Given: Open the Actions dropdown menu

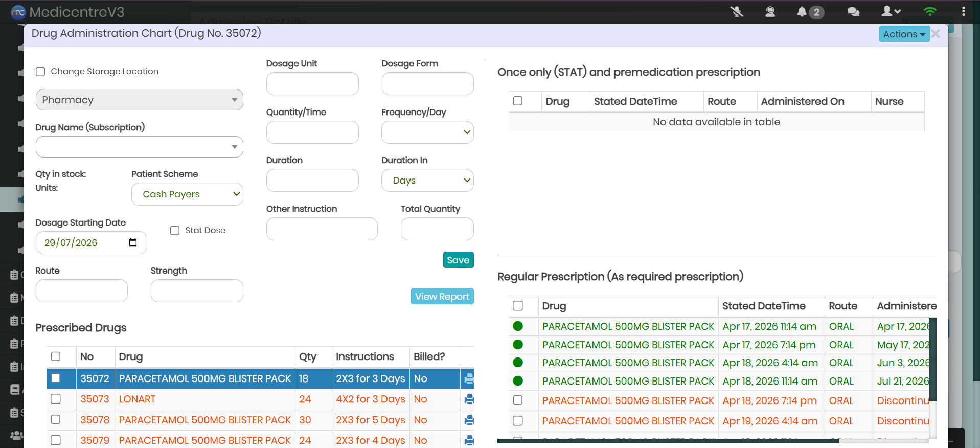Looking at the screenshot, I should [x=904, y=34].
